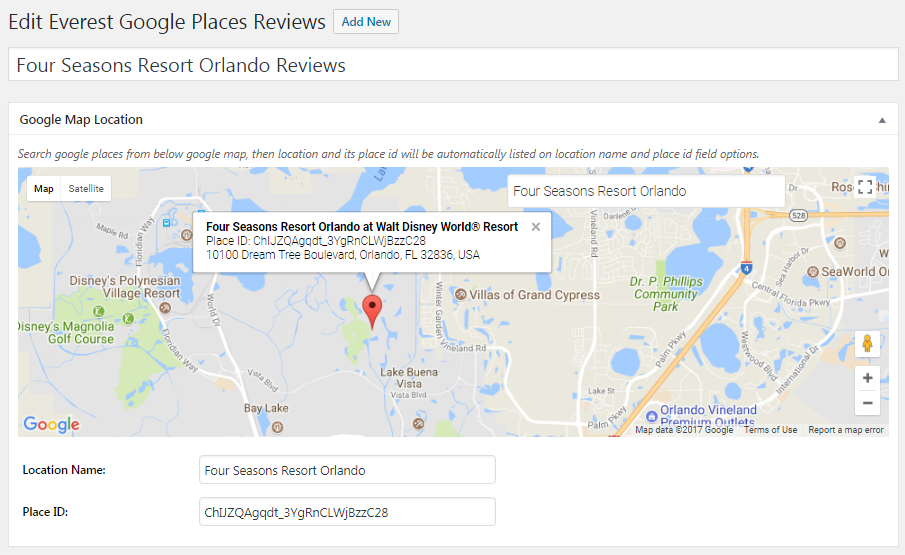Click Dr. P. Phillips Community Park label
Screen dimensions: 905x555
click(666, 294)
